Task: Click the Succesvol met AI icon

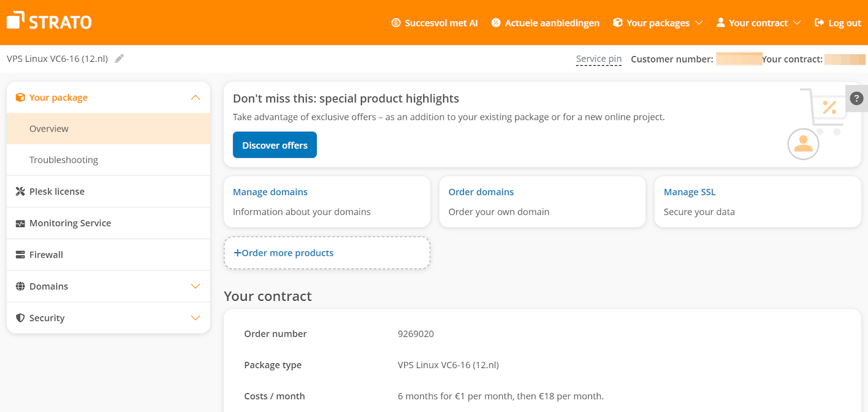Action: click(x=396, y=23)
